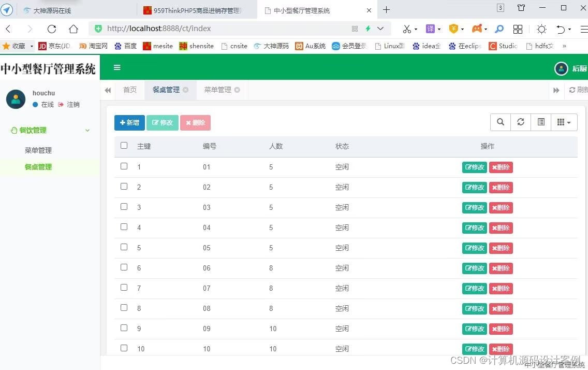Check the select-all header checkbox
Image resolution: width=588 pixels, height=370 pixels.
point(124,146)
